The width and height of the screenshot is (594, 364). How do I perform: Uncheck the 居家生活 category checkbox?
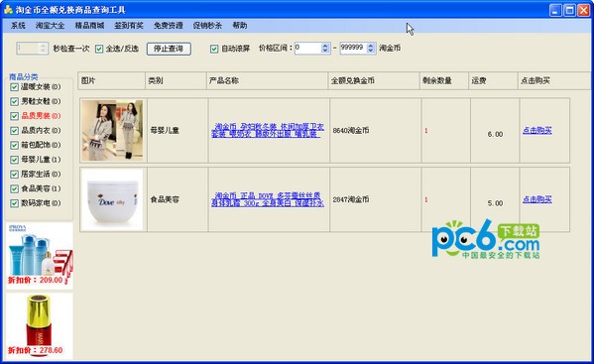coord(15,175)
